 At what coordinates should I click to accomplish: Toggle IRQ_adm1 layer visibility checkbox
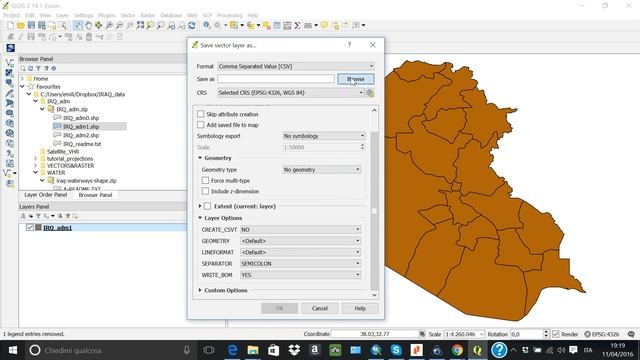pos(30,227)
